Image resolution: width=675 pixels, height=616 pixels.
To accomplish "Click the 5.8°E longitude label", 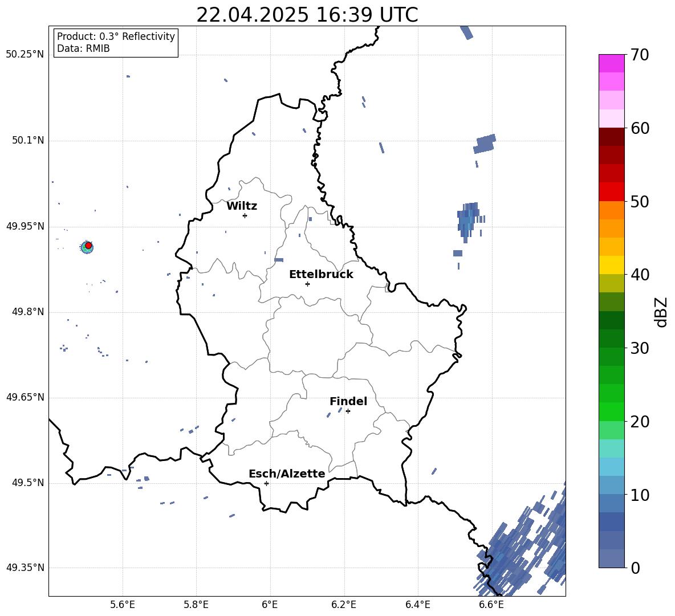I will click(196, 605).
